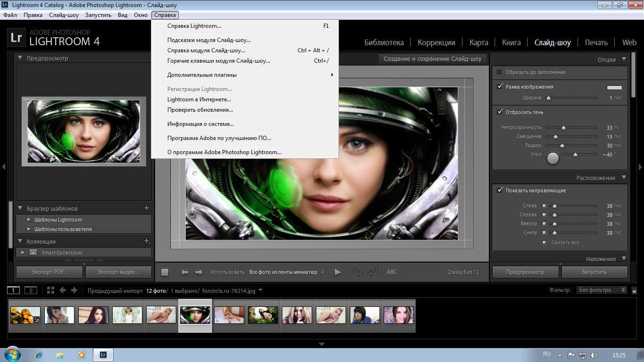644x362 pixels.
Task: Rotate slide counterclockwise using the toolbar icon
Action: point(358,272)
